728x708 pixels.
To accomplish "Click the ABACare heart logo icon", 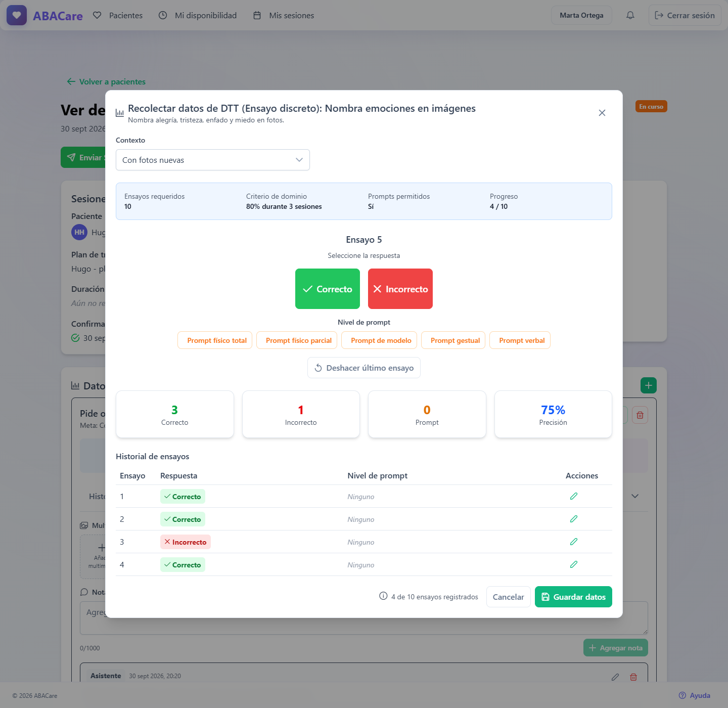I will pyautogui.click(x=17, y=15).
